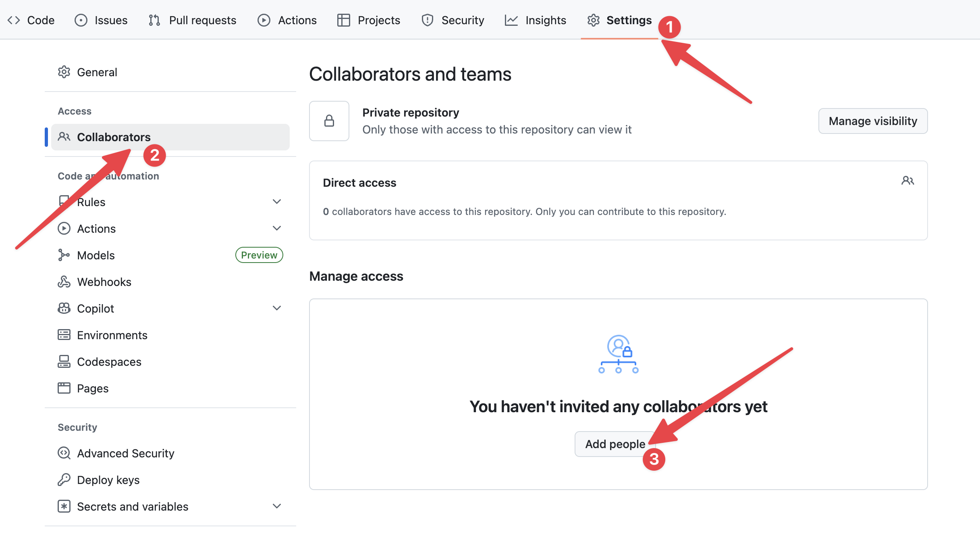The width and height of the screenshot is (980, 534).
Task: Click the Pull requests branch icon
Action: (x=154, y=20)
